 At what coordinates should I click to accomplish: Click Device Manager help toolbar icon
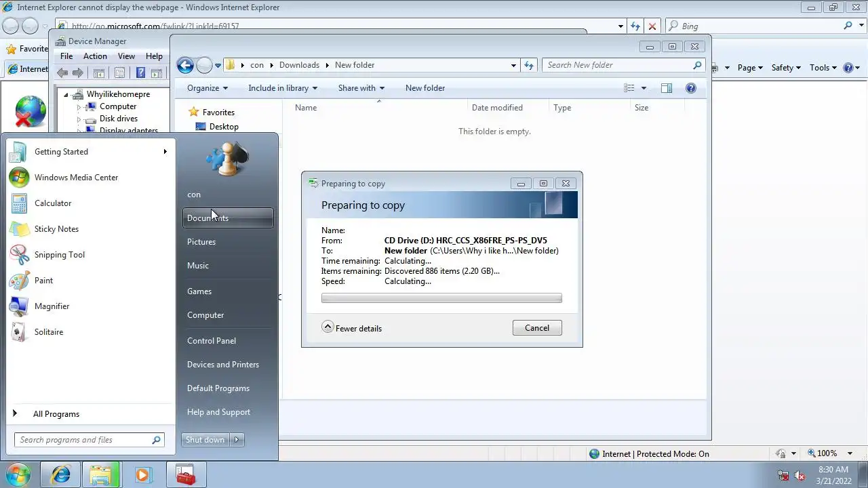[140, 73]
